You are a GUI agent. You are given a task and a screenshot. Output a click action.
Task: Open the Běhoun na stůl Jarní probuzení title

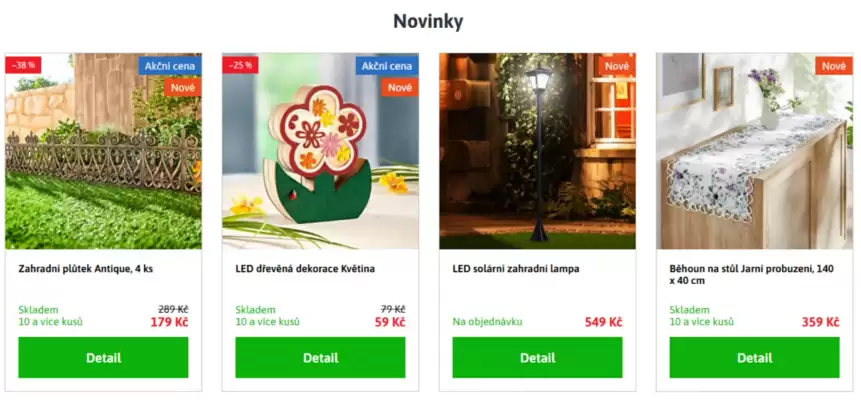point(752,275)
